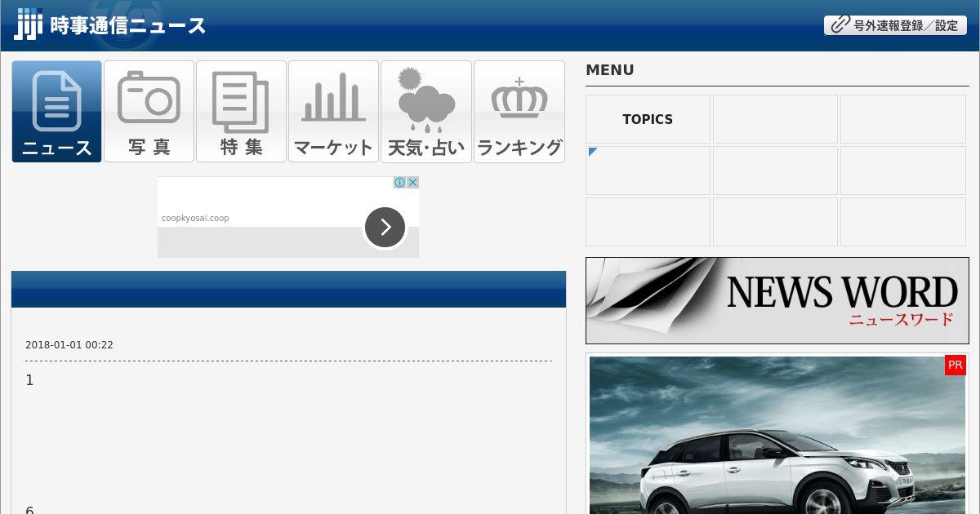
Task: Select the TOPICS menu cell
Action: [x=648, y=119]
